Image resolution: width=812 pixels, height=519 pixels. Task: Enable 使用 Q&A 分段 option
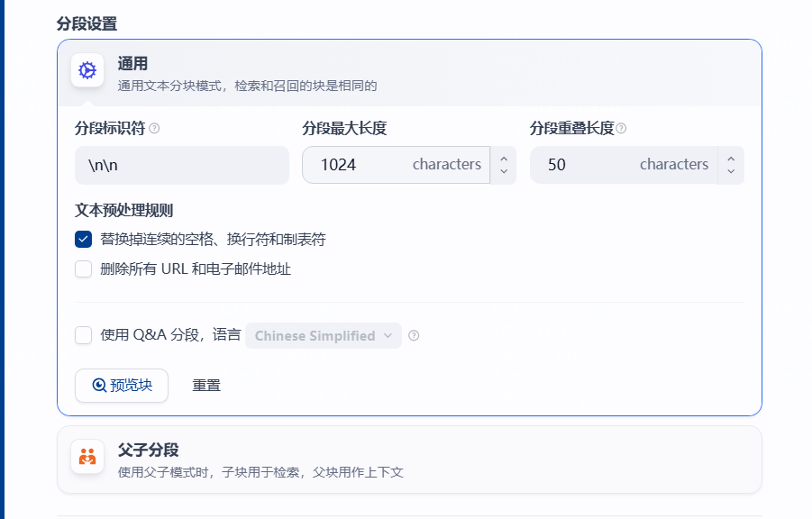pos(83,335)
